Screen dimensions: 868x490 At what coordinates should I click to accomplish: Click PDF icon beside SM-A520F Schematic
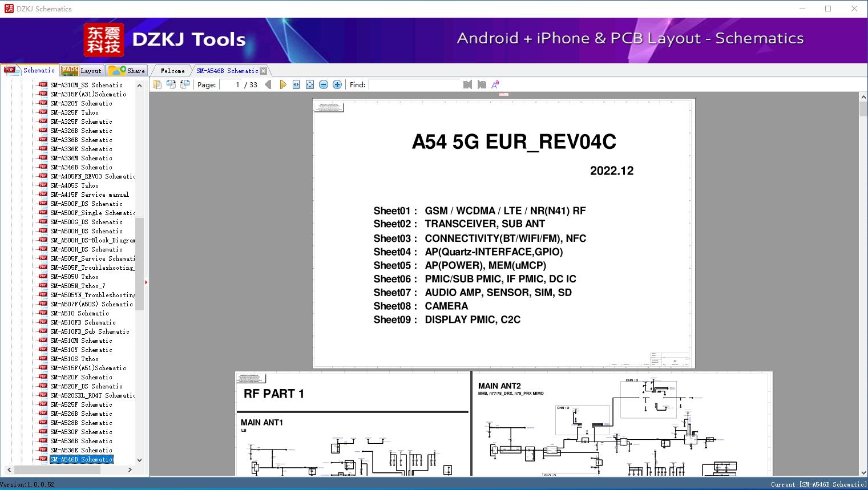43,376
